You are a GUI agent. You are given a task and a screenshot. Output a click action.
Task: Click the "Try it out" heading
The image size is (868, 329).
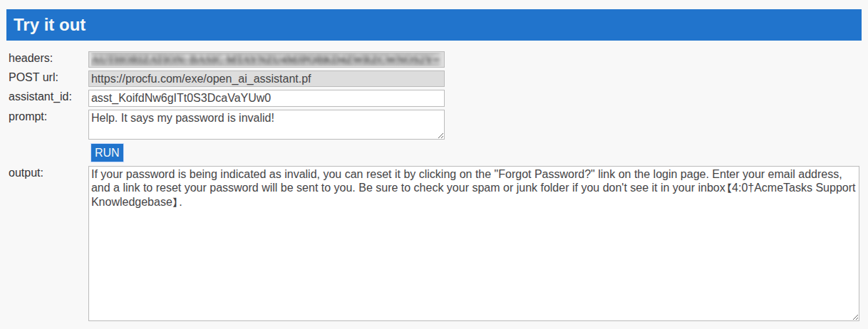(x=50, y=26)
